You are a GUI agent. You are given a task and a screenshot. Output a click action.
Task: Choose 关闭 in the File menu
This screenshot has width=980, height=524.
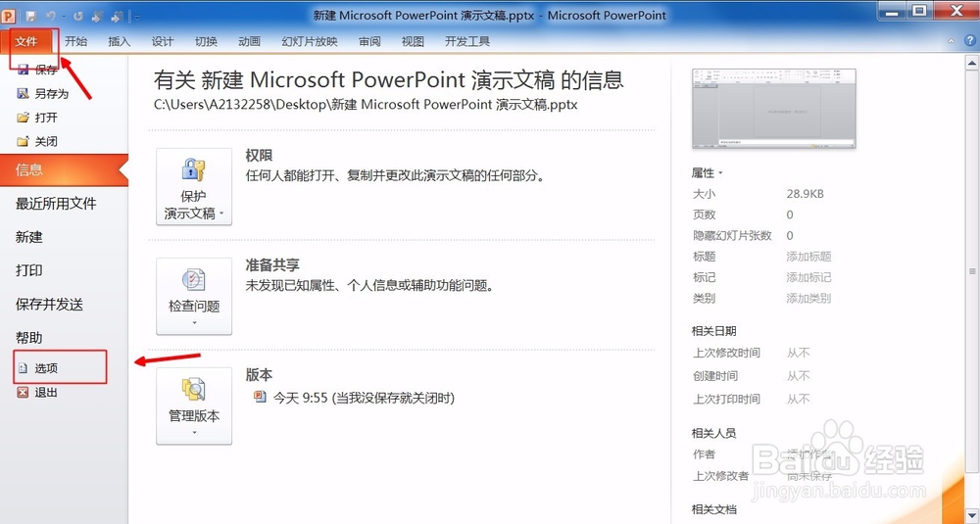point(37,142)
